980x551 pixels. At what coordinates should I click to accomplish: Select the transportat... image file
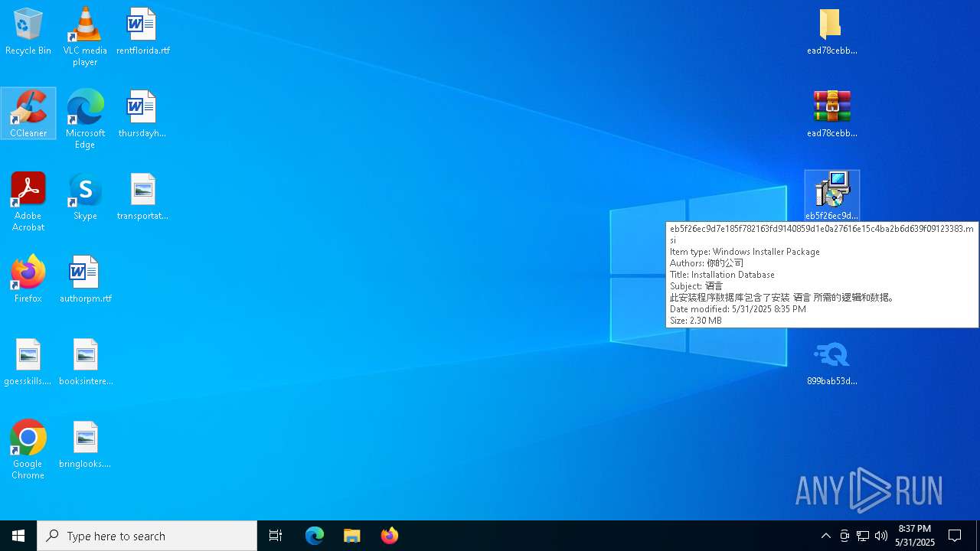click(x=142, y=197)
